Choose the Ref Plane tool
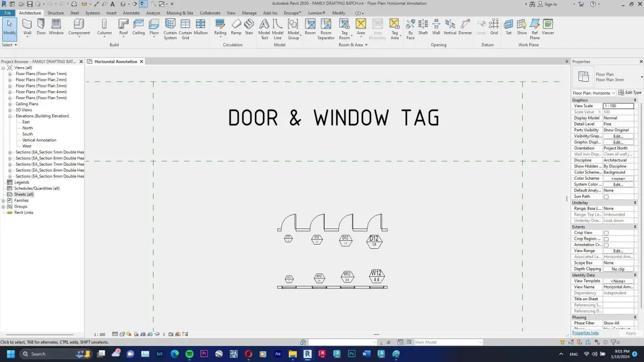 535,29
